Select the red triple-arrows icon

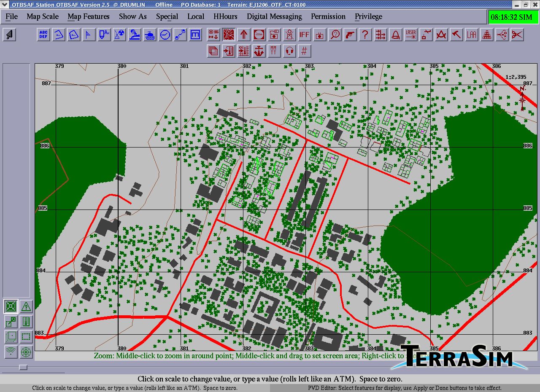click(x=381, y=35)
